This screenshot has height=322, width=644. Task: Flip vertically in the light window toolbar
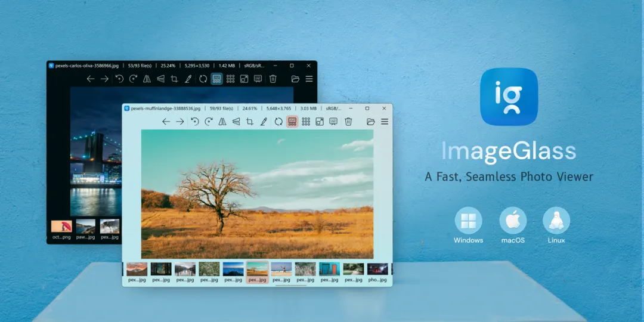(236, 122)
